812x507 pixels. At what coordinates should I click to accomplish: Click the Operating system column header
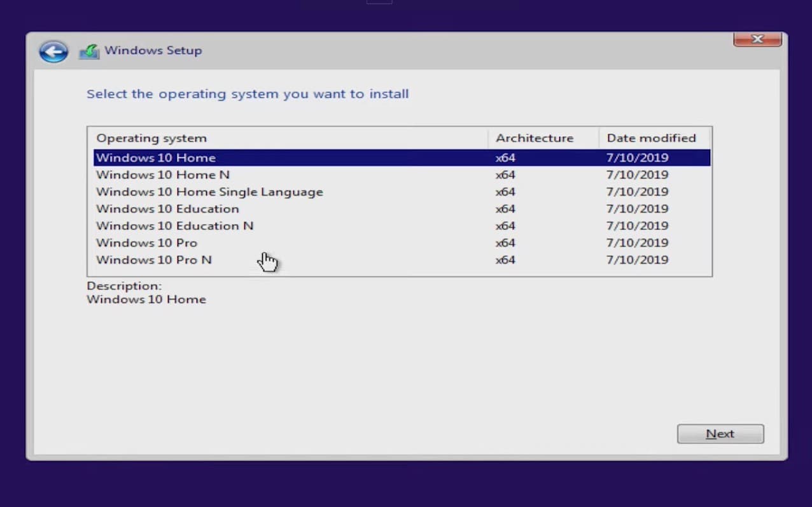[151, 138]
